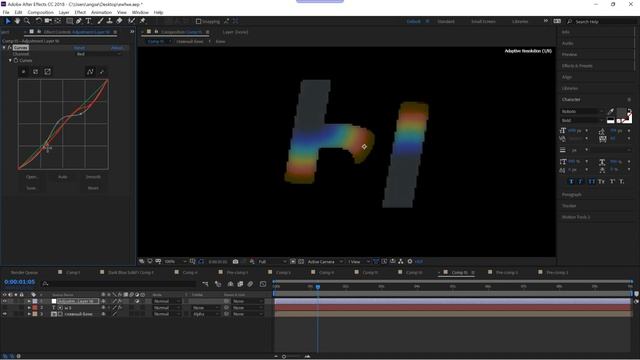Click the current time 0:00:01:05 field
The width and height of the screenshot is (640, 360).
coord(19,282)
